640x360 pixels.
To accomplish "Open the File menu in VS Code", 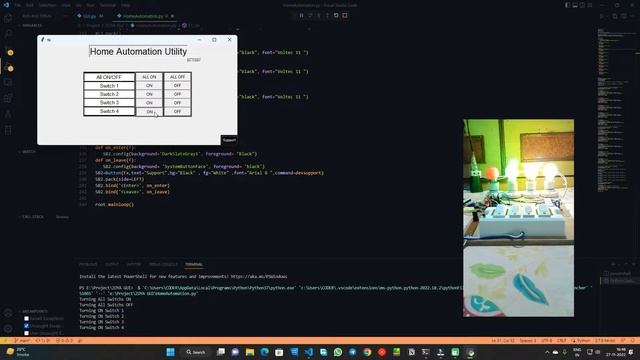I will [x=18, y=5].
